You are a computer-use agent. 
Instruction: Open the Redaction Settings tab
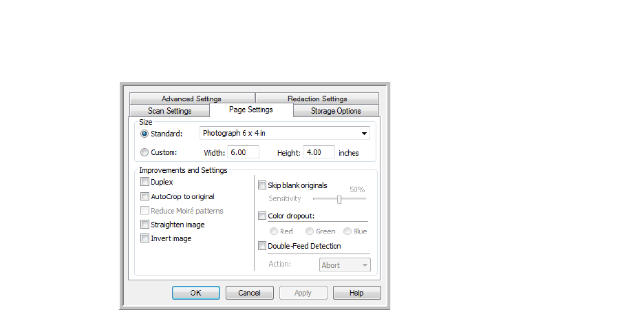point(317,99)
